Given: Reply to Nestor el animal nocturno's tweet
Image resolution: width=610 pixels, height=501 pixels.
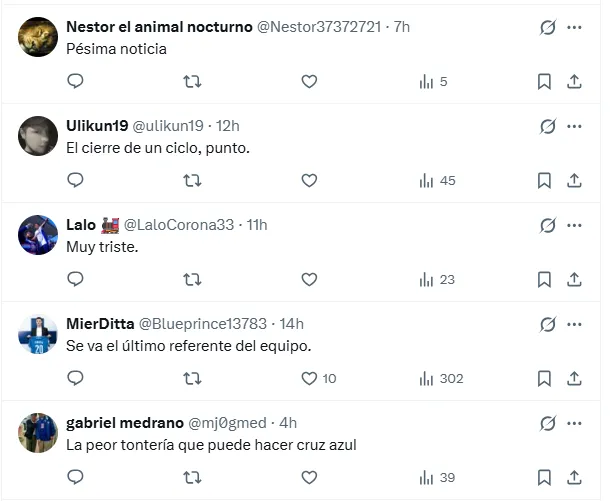Looking at the screenshot, I should tap(75, 82).
